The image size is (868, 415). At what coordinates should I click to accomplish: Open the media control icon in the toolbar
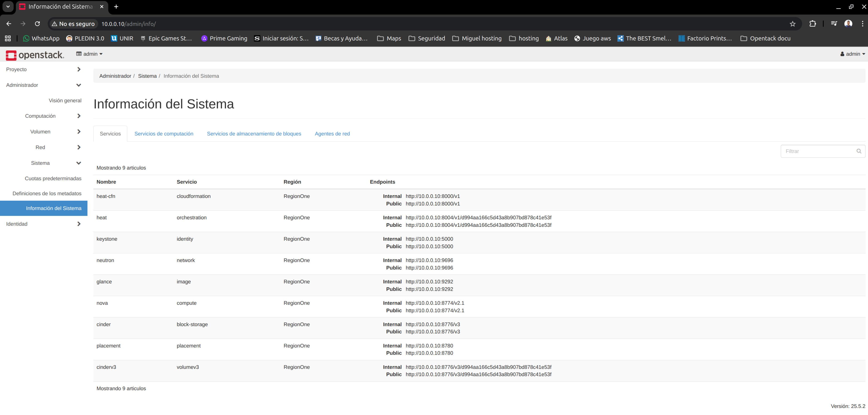pyautogui.click(x=834, y=24)
